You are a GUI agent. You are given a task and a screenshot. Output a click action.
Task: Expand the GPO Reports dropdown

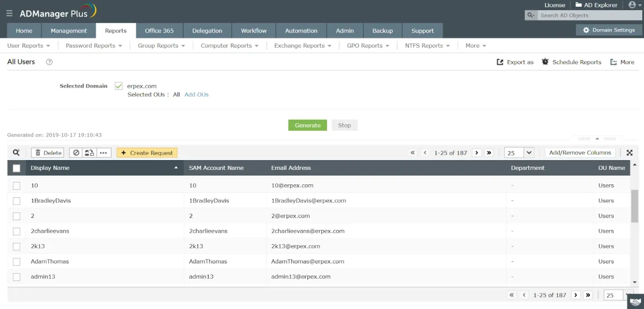368,46
